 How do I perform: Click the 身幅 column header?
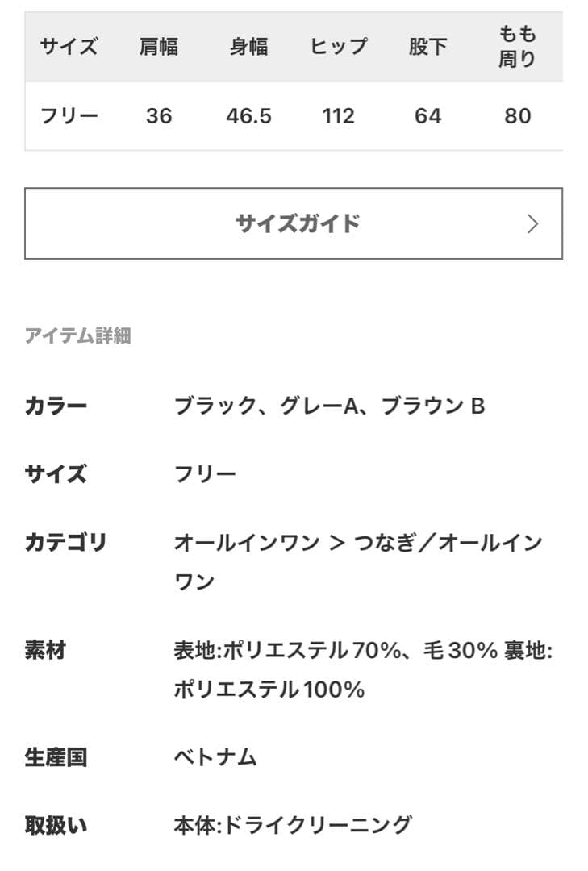[250, 47]
